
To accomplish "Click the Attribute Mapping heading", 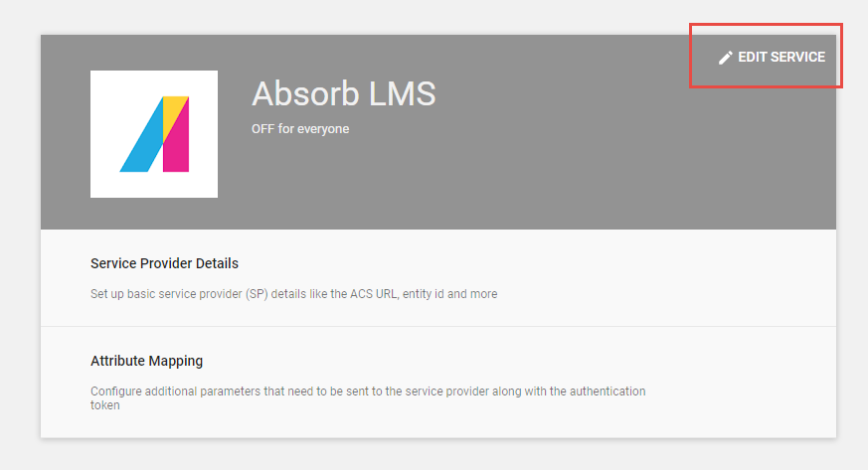I will (147, 361).
